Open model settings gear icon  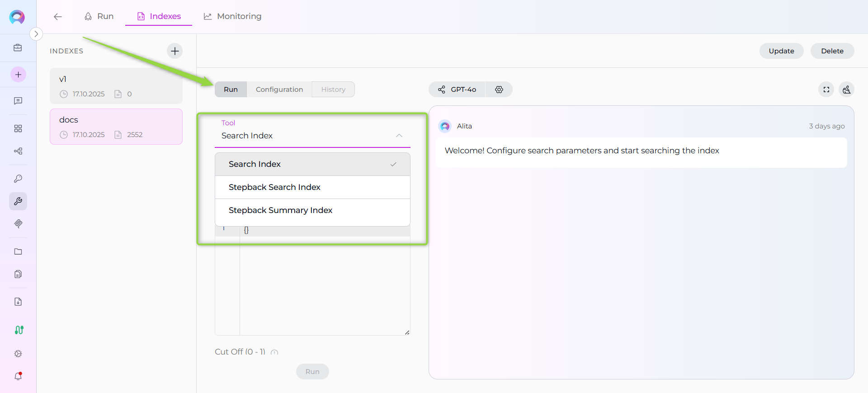[x=499, y=90]
